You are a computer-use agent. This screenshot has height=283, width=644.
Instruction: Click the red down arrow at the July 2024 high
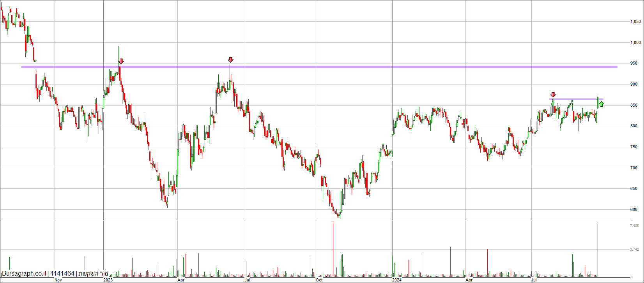point(553,95)
